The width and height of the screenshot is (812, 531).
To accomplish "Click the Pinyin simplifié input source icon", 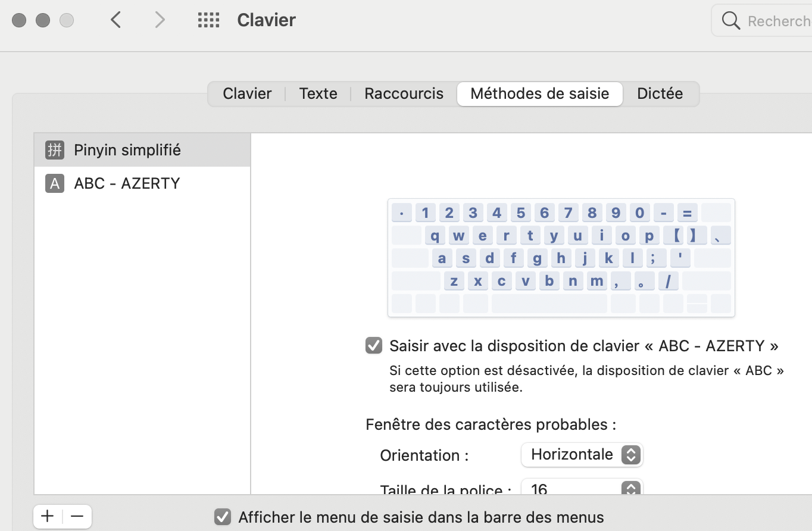I will pos(54,150).
